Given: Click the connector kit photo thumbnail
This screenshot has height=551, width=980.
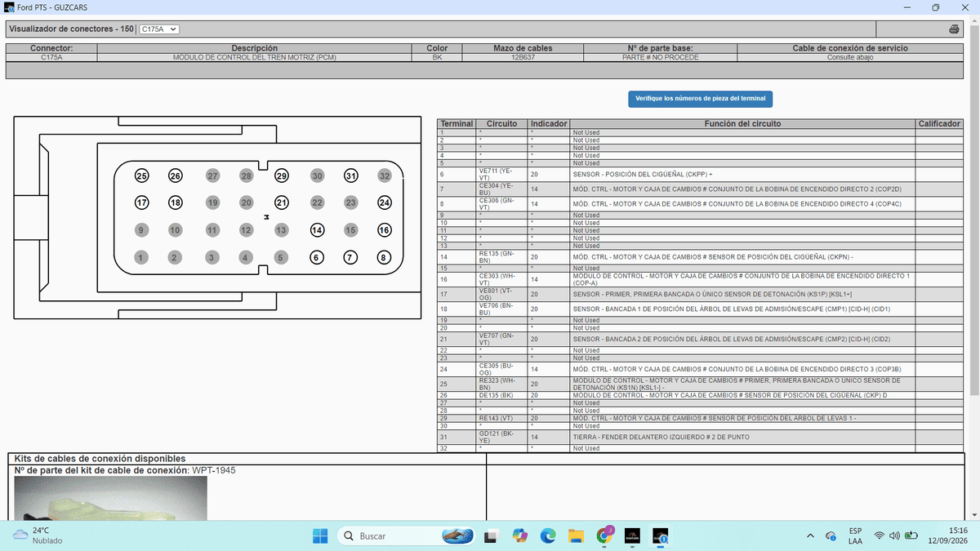Looking at the screenshot, I should click(111, 499).
